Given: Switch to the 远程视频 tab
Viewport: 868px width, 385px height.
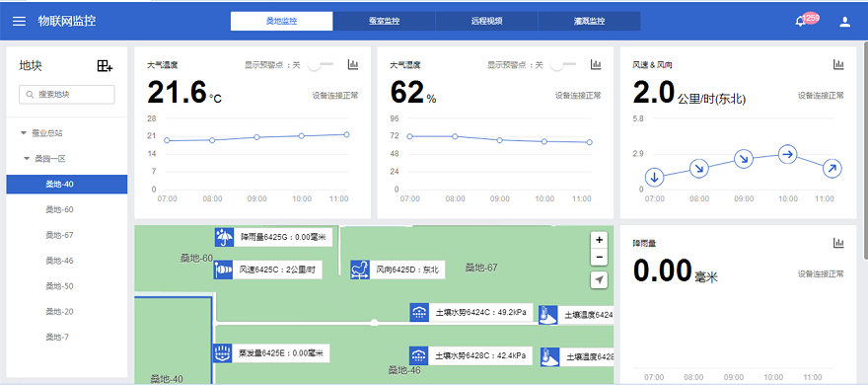Looking at the screenshot, I should [x=486, y=21].
